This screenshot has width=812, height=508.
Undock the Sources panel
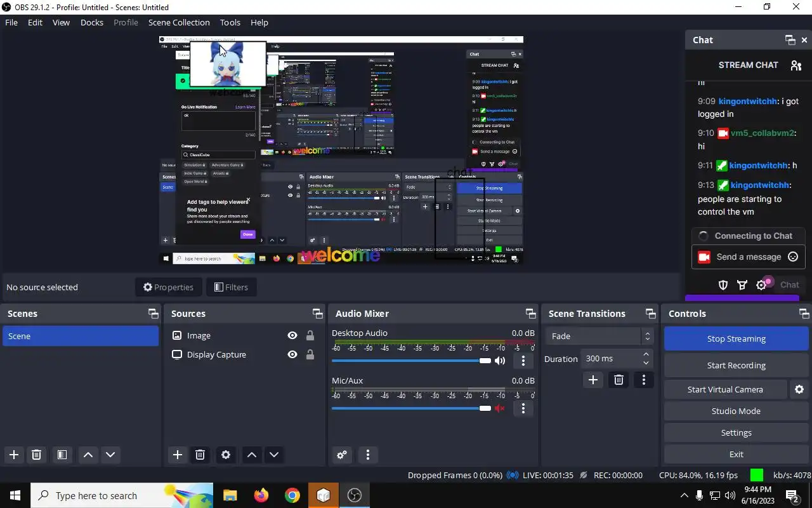pyautogui.click(x=317, y=314)
